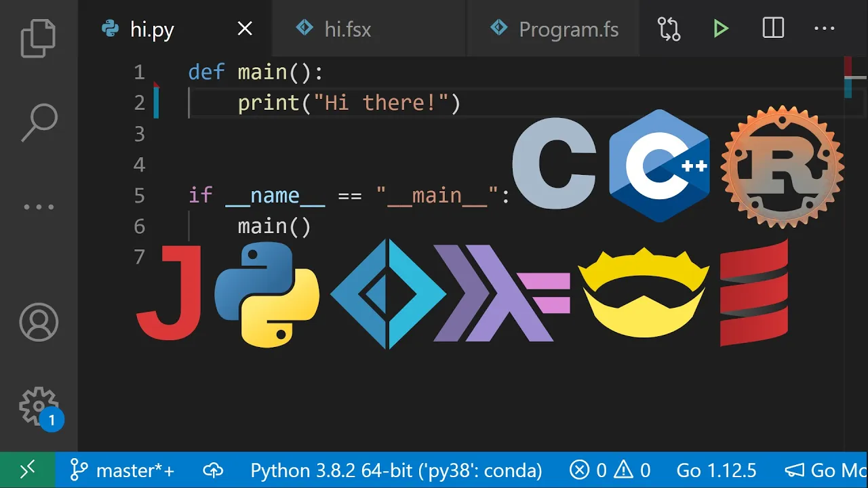This screenshot has width=868, height=488.
Task: Open the errors and warnings problems indicator
Action: pos(610,470)
